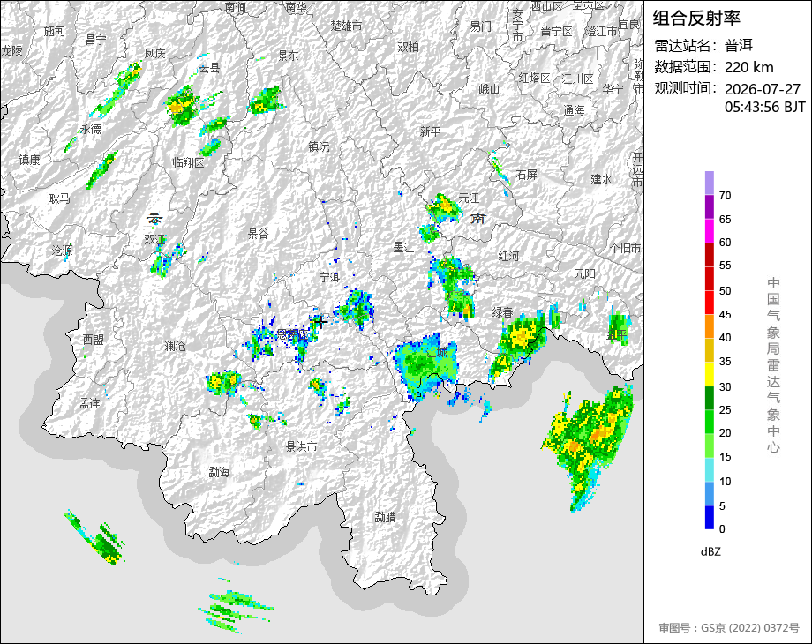The height and width of the screenshot is (644, 812).
Task: Click the 景洪市 map label
Action: point(301,446)
